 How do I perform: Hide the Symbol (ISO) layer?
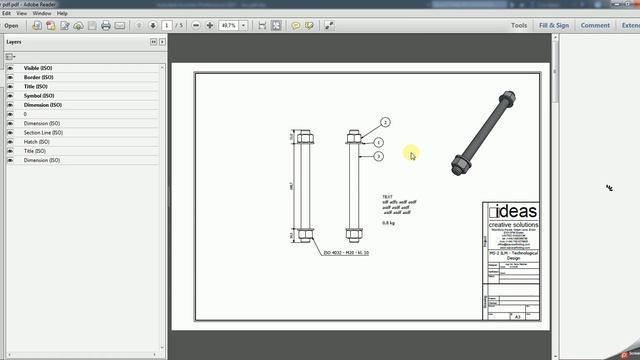(x=10, y=96)
